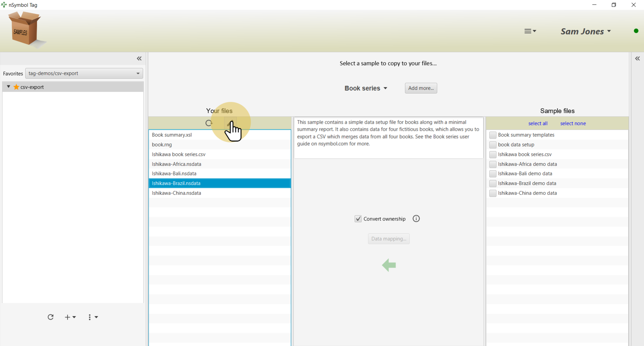This screenshot has height=346, width=644.
Task: Open the hamburger menu in the header
Action: (x=530, y=31)
